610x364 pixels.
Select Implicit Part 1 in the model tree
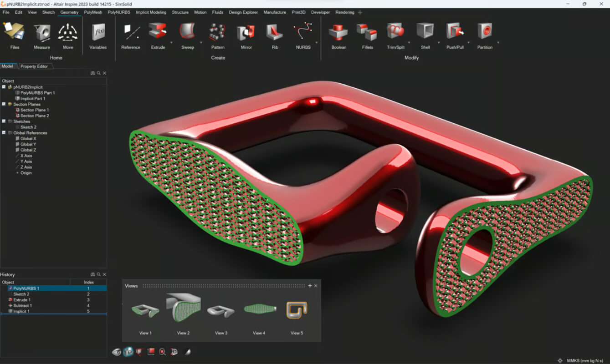coord(32,98)
